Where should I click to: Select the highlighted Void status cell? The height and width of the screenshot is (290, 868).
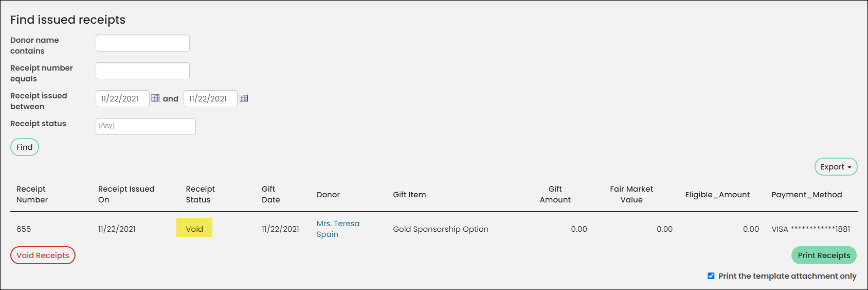pyautogui.click(x=194, y=228)
